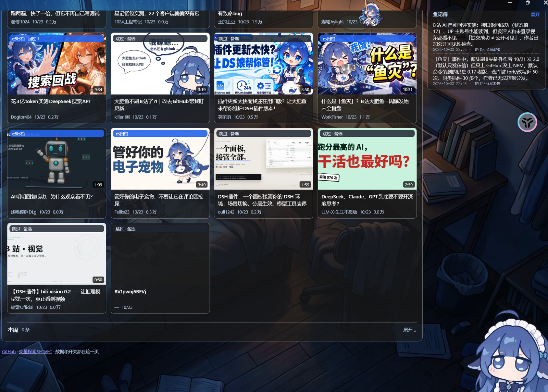Open the 插件更新太快 thumbnail

pos(264,64)
